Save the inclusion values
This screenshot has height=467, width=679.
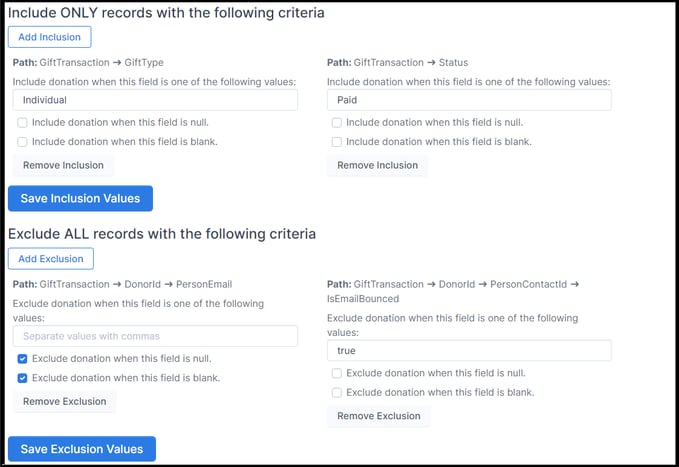pos(80,198)
